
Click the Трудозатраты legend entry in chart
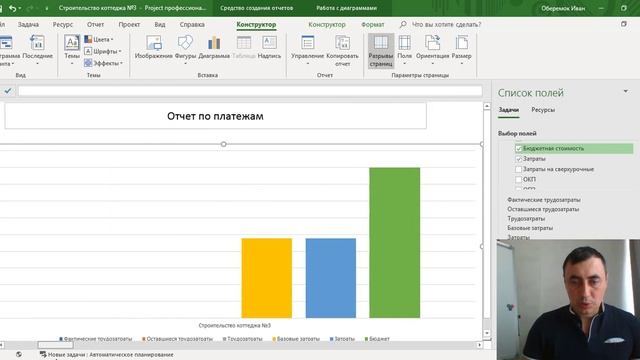[242, 339]
